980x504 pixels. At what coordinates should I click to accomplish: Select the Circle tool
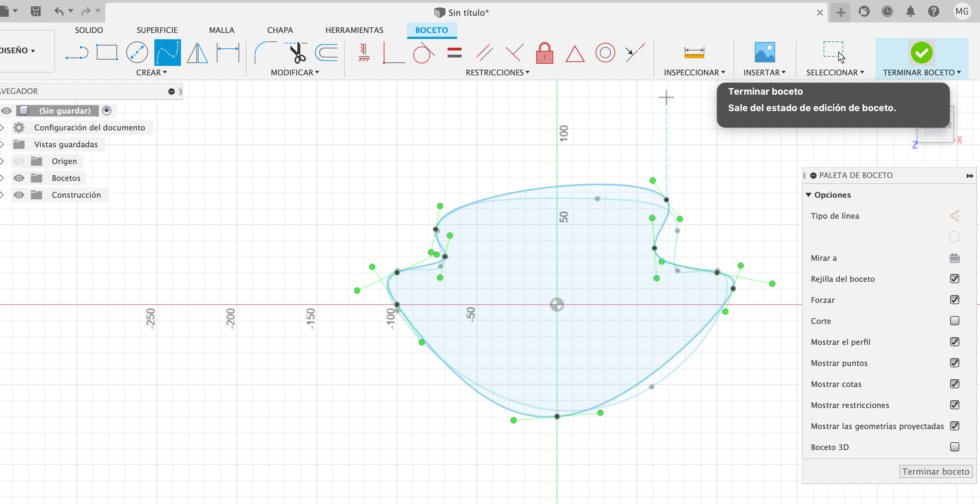137,53
